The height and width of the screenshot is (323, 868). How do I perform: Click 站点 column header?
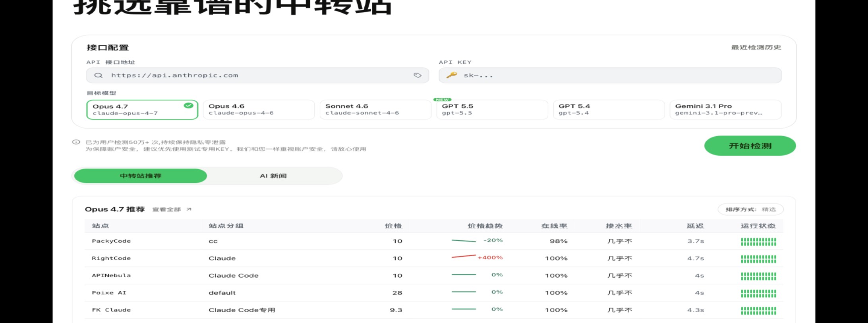point(101,226)
